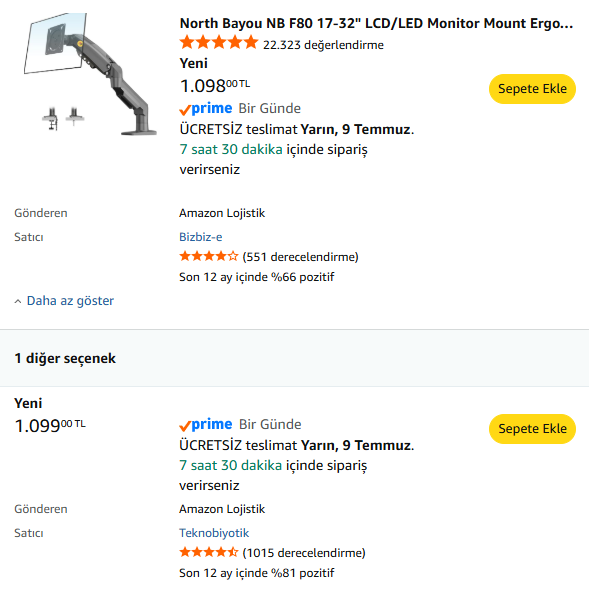Click the (551 derecelendirme) rating count
Image resolution: width=589 pixels, height=596 pixels.
[301, 257]
